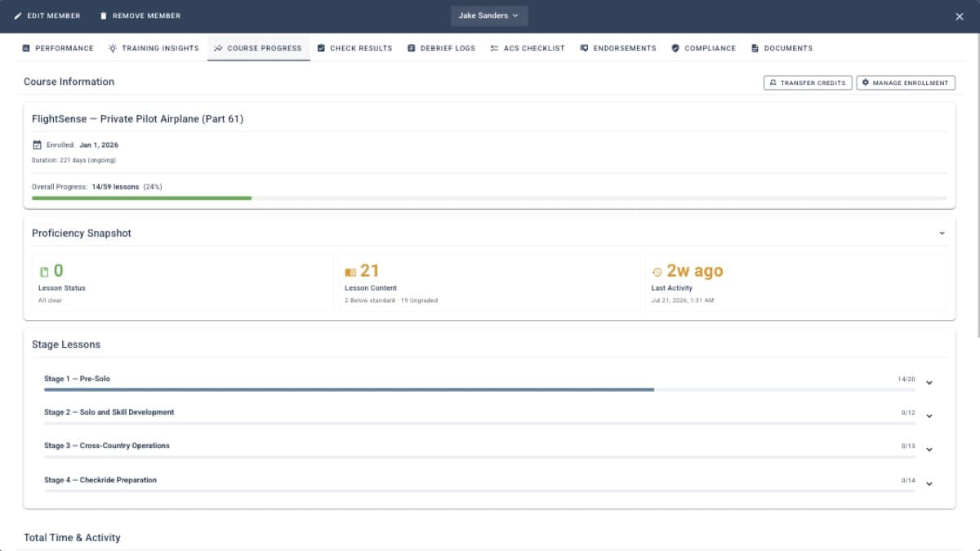The height and width of the screenshot is (551, 980).
Task: Click the Endorsements badge icon
Action: [x=584, y=48]
